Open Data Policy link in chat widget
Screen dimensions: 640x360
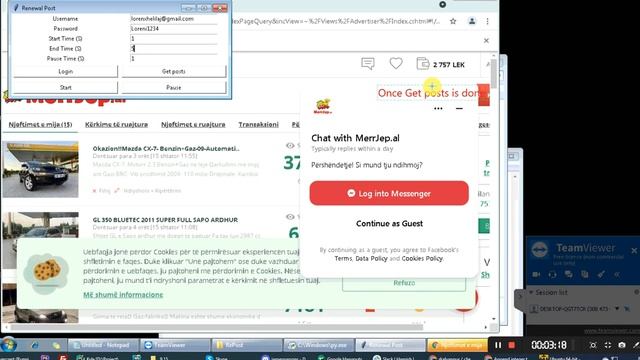[x=371, y=258]
